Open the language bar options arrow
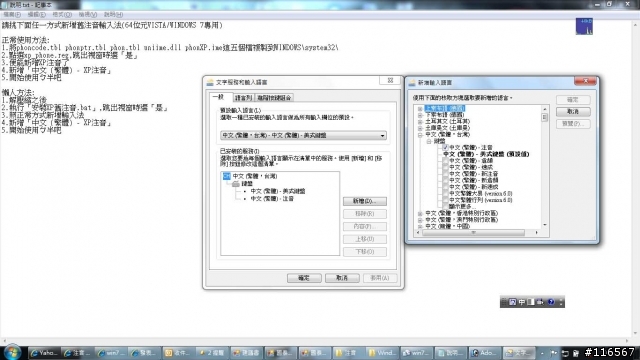The width and height of the screenshot is (640, 360). (x=561, y=302)
